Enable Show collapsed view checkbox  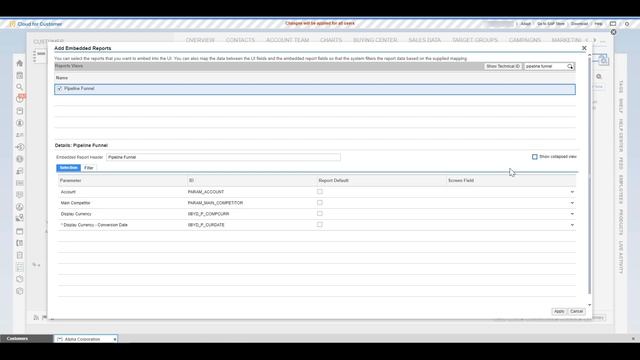coord(535,157)
